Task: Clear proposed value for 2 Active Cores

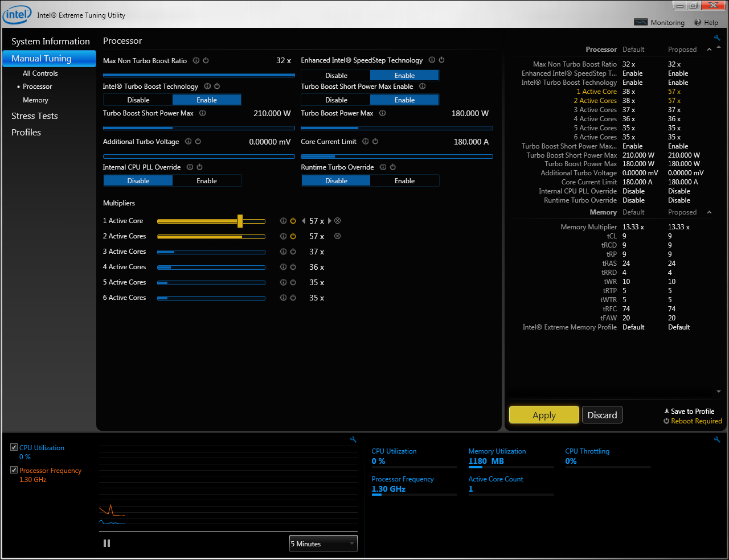Action: point(337,236)
